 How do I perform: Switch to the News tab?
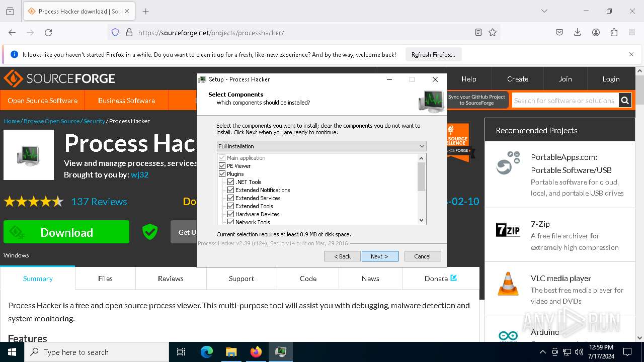tap(370, 278)
